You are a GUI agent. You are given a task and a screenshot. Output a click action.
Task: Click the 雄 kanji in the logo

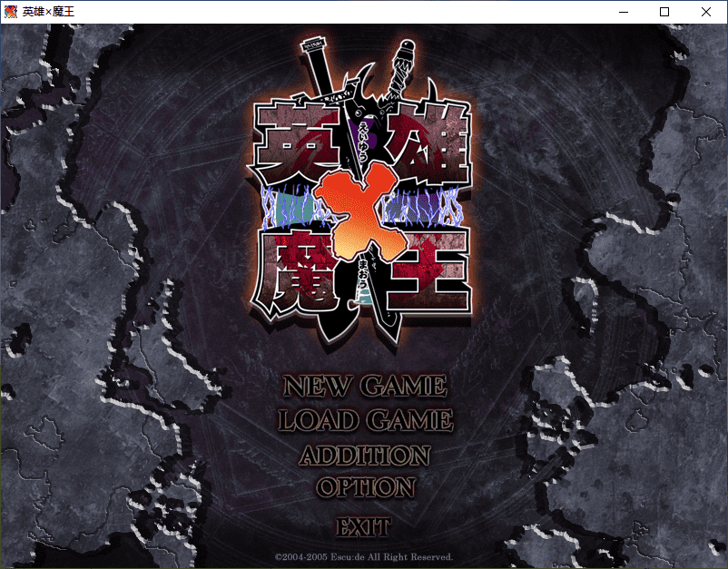[429, 143]
